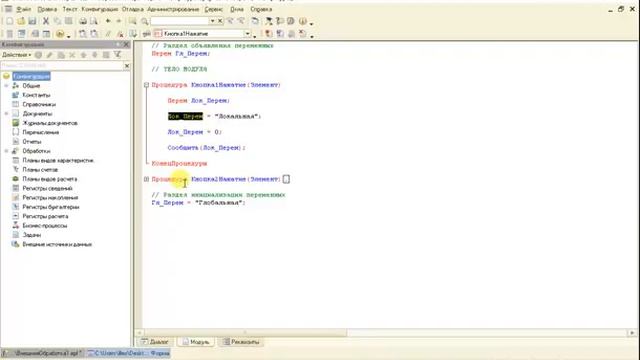Switch to the Реквизиты tab
The width and height of the screenshot is (640, 360).
[x=241, y=342]
